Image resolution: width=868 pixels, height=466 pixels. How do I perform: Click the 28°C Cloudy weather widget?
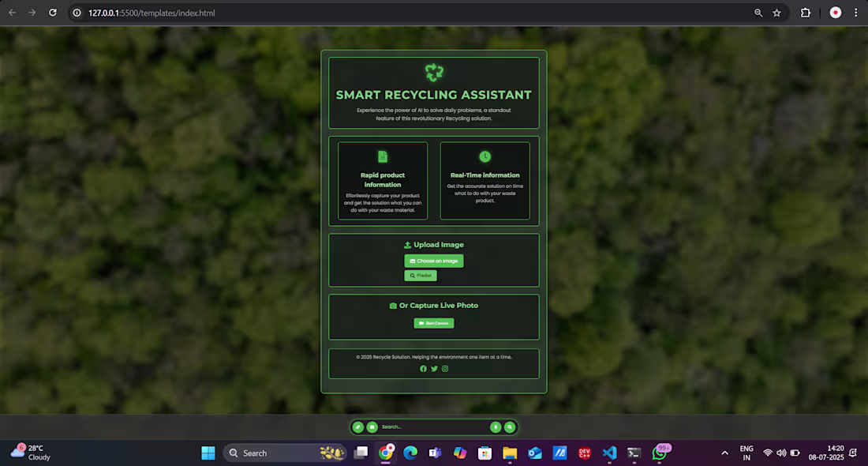pyautogui.click(x=29, y=453)
